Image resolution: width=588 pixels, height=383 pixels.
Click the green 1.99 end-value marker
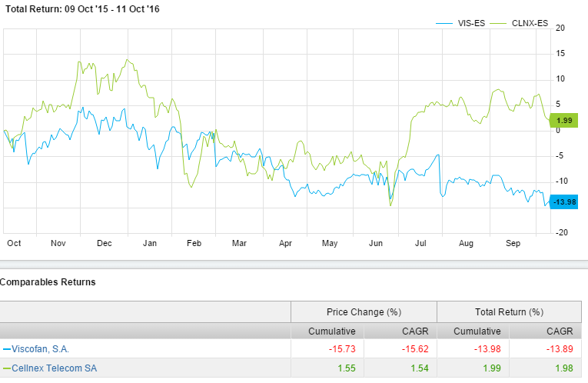click(x=563, y=120)
